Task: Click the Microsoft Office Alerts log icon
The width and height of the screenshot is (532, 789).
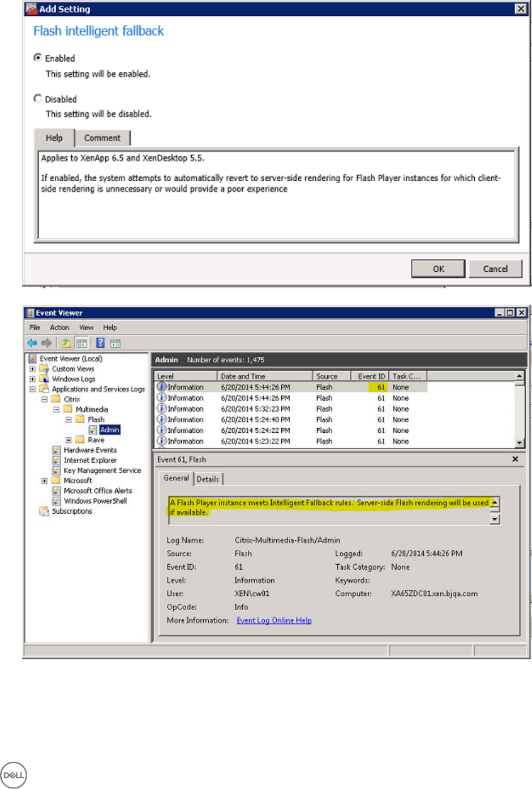Action: [x=57, y=491]
